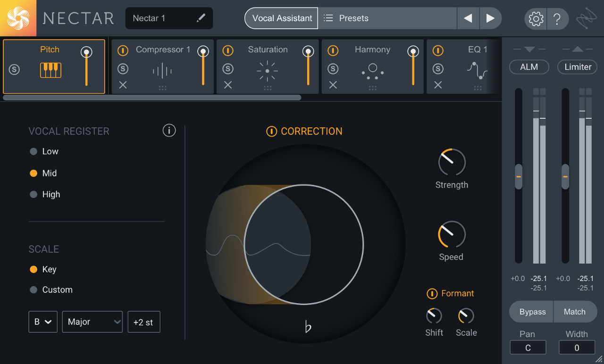Toggle the Compressor 1 power button
The width and height of the screenshot is (604, 364).
pos(123,50)
